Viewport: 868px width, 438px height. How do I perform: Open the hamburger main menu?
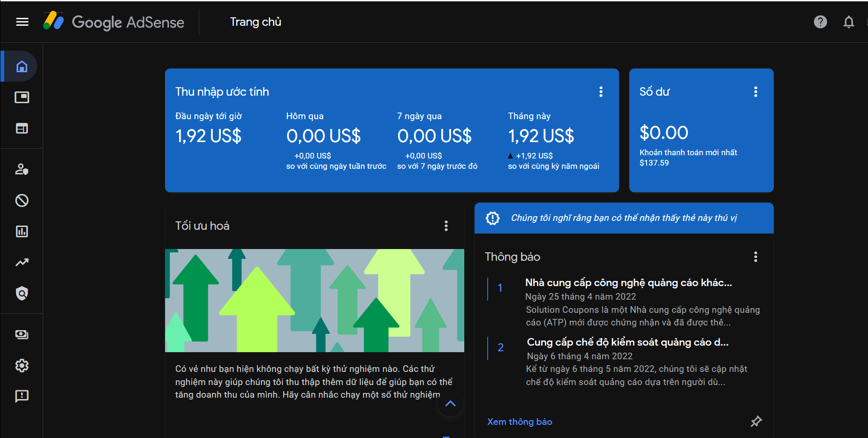pos(22,22)
